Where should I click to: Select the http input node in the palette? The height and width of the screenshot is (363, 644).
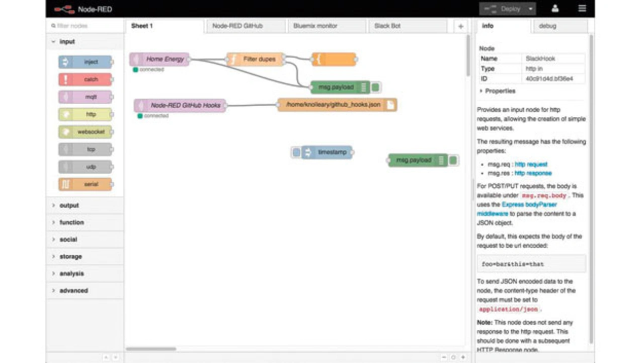coord(85,114)
